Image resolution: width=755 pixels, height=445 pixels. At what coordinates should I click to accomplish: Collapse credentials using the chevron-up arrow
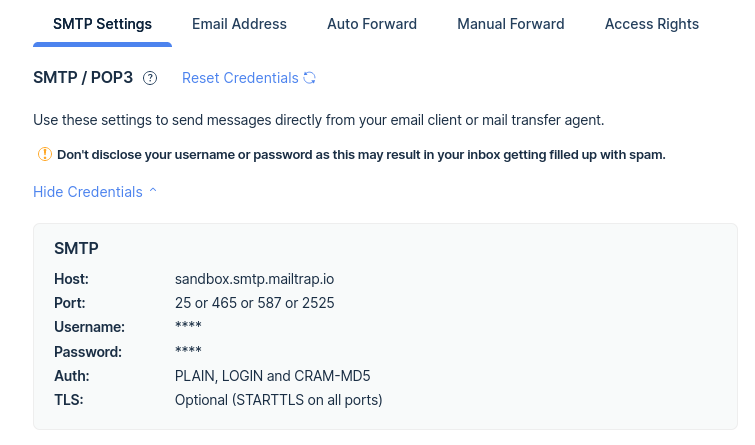tap(153, 191)
